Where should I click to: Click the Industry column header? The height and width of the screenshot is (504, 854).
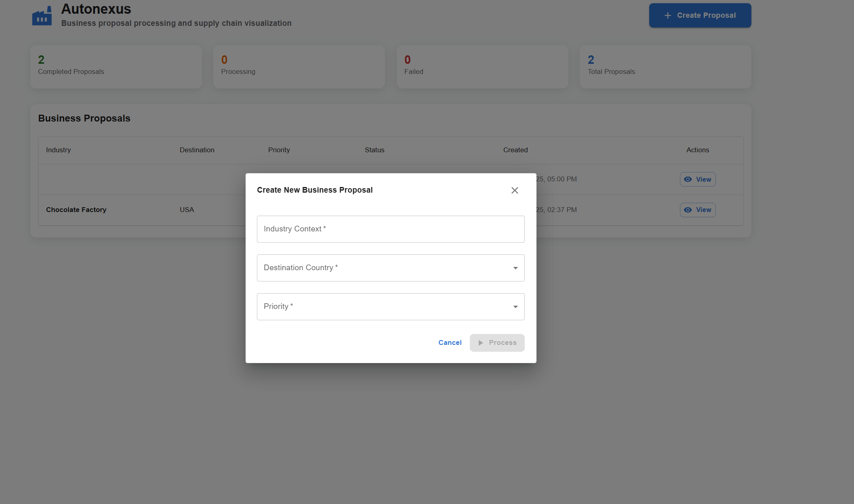[58, 150]
